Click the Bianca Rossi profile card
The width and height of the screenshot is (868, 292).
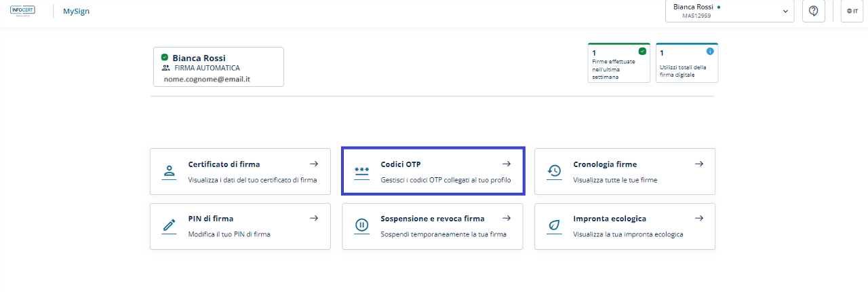218,67
